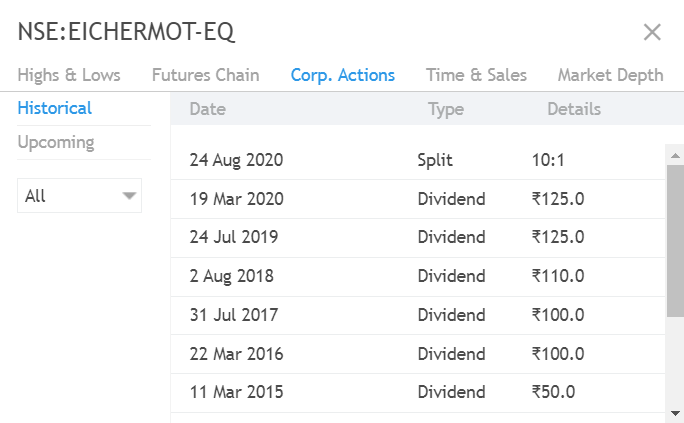The width and height of the screenshot is (684, 423).
Task: Open the Time & Sales tab
Action: coord(476,75)
